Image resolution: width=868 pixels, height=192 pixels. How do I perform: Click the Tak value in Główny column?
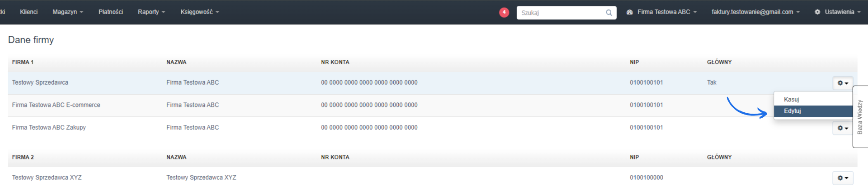point(712,82)
